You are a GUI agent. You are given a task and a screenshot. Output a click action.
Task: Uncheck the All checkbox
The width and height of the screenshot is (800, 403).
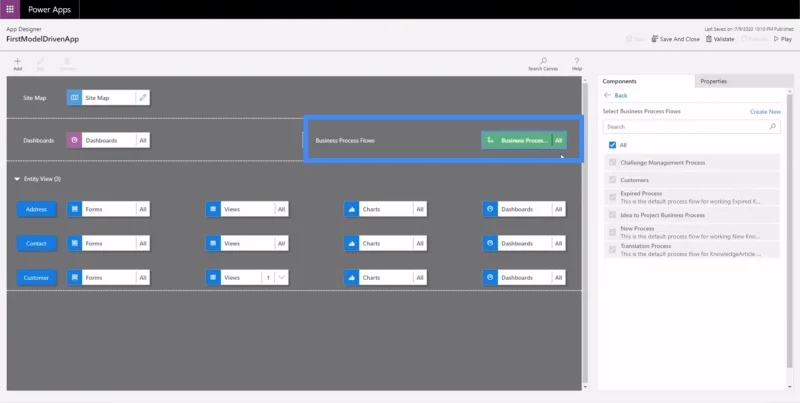(612, 145)
